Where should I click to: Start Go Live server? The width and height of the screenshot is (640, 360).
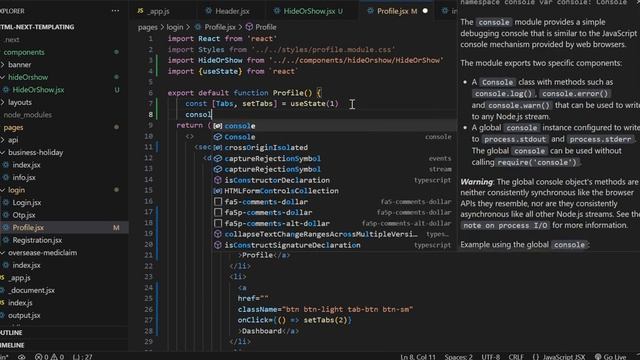611,356
